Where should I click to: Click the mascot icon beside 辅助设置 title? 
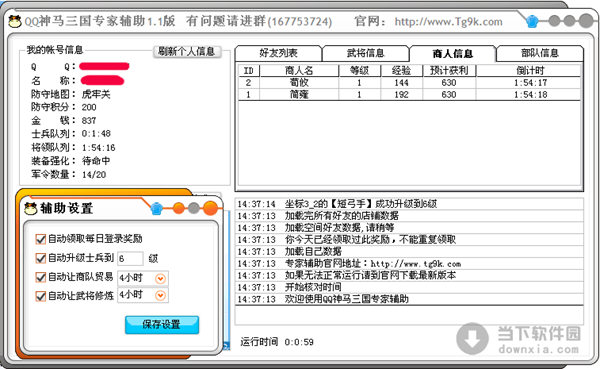click(31, 209)
